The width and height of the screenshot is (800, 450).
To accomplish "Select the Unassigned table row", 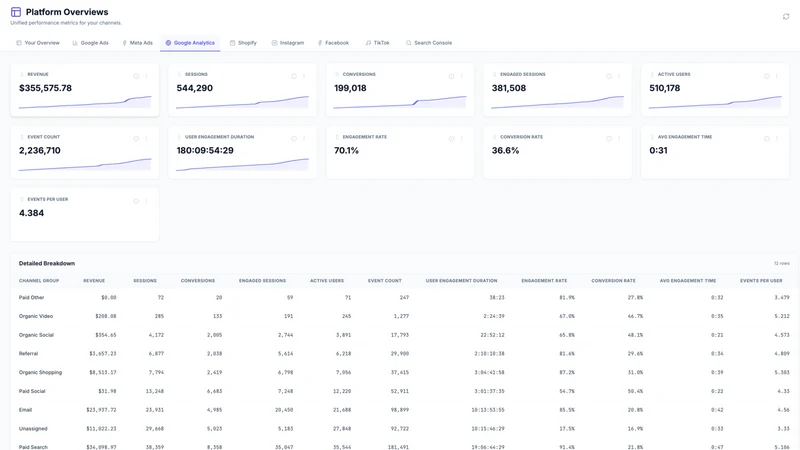I will (x=404, y=429).
